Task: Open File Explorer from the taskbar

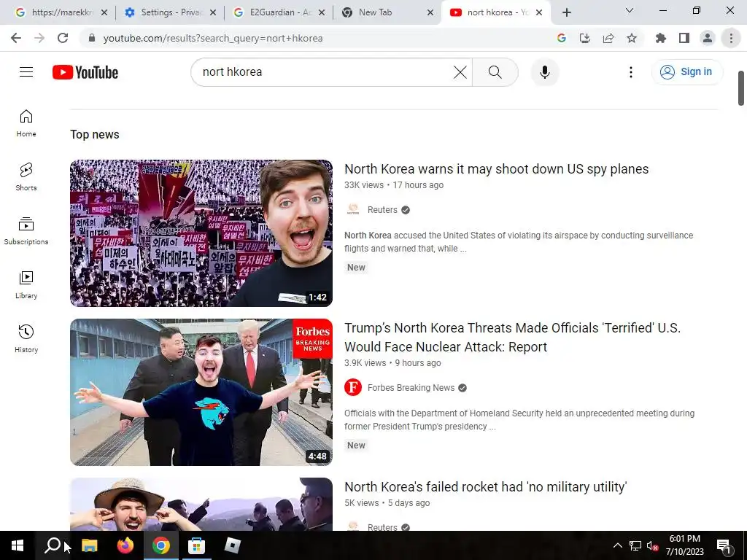Action: 89,545
